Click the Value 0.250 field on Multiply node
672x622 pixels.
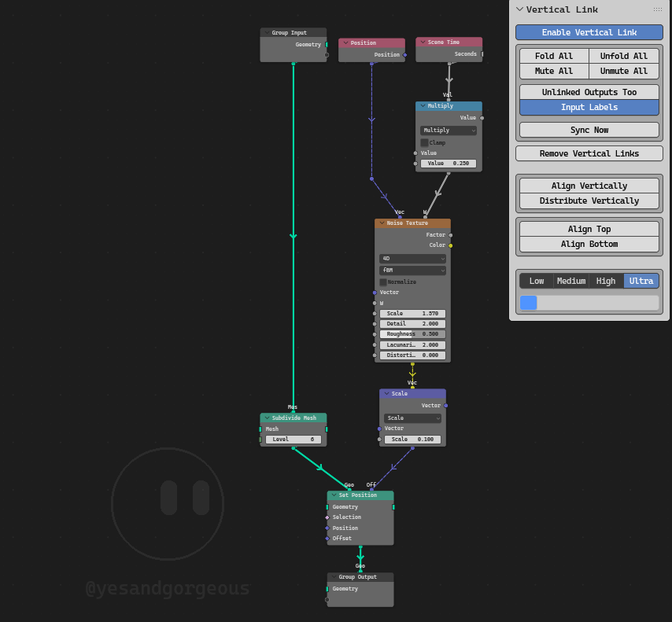coord(448,164)
